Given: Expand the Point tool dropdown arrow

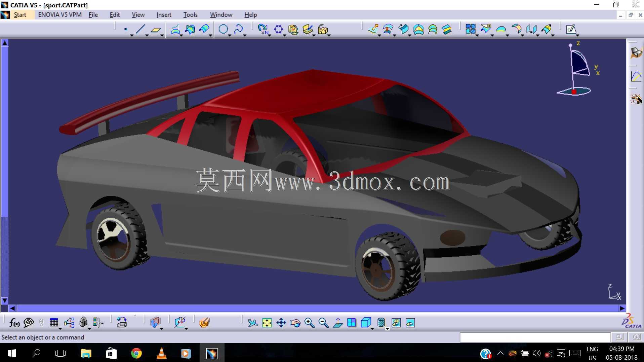Looking at the screenshot, I should pyautogui.click(x=132, y=35).
